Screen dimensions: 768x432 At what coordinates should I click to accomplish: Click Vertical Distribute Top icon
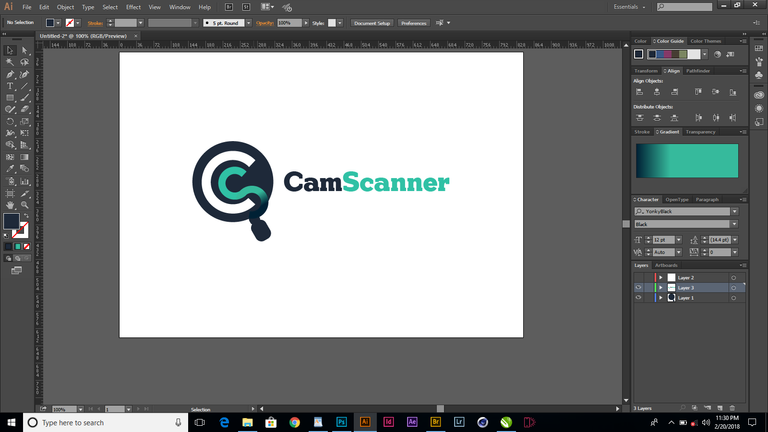click(x=640, y=118)
